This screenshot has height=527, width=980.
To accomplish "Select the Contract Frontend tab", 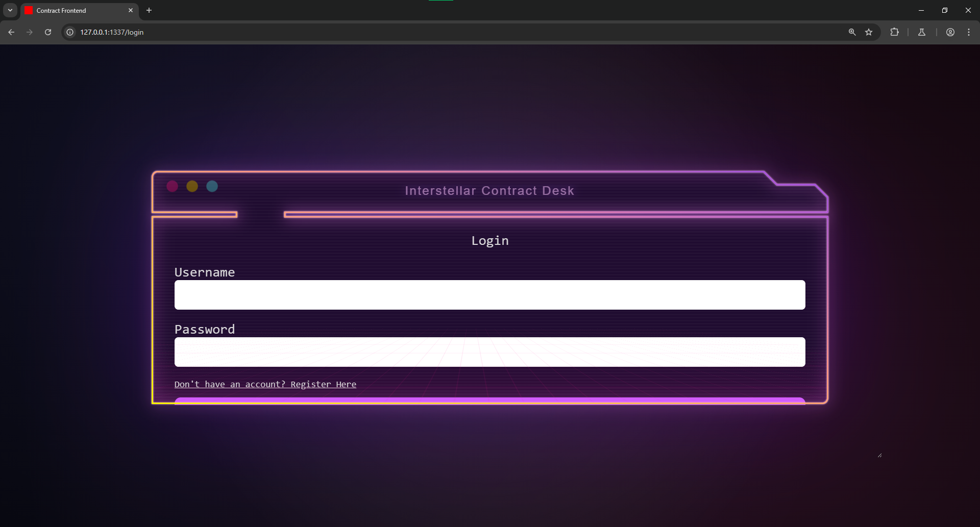I will (x=71, y=10).
